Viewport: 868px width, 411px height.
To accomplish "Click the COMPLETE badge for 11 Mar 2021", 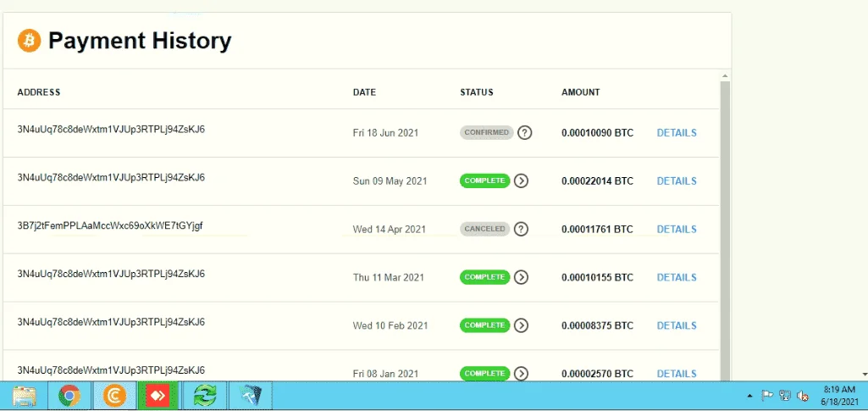I will (484, 277).
